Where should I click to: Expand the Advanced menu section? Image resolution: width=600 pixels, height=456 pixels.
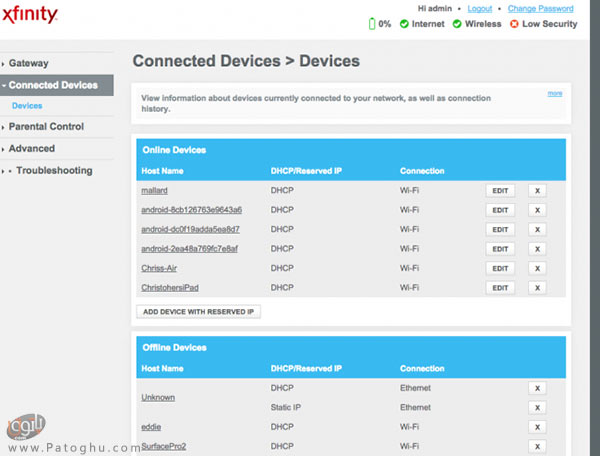click(31, 149)
